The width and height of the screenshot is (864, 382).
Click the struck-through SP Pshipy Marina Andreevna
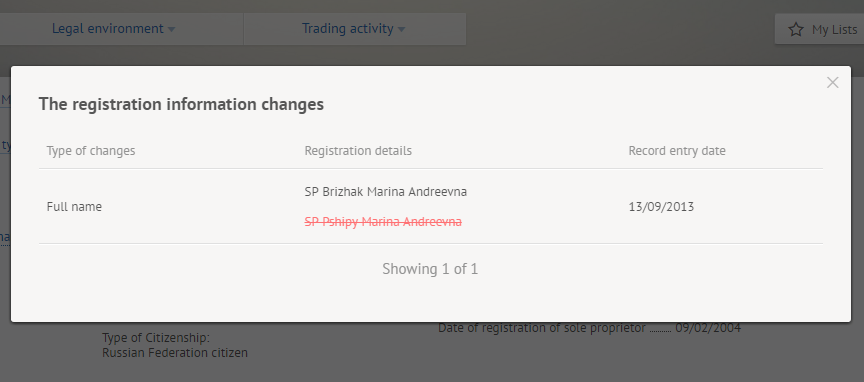pyautogui.click(x=383, y=222)
